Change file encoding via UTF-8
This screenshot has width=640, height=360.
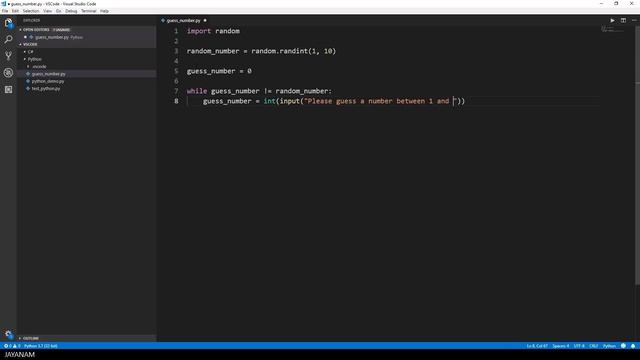579,346
